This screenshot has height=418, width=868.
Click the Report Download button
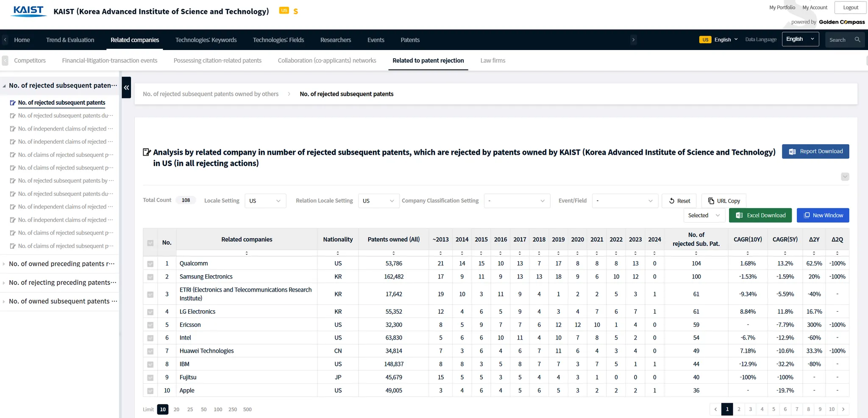[815, 151]
